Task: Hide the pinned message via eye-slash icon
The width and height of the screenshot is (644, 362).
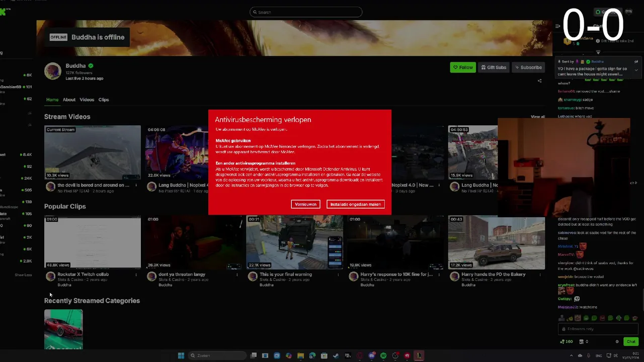Action: (636, 62)
